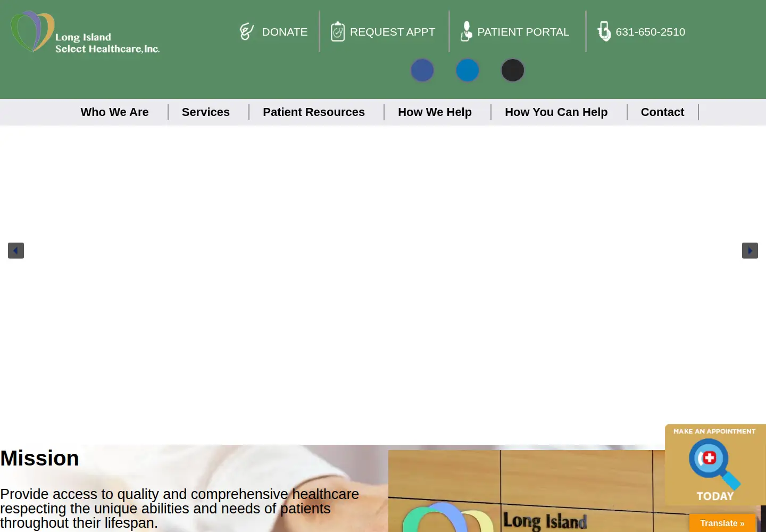
Task: Go to previous slide with left arrow
Action: tap(16, 251)
